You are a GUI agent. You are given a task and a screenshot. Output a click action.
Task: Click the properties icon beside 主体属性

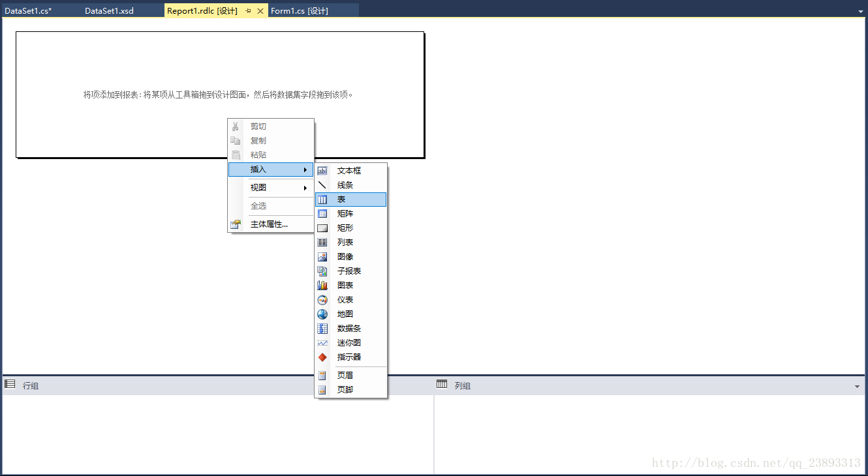coord(236,224)
